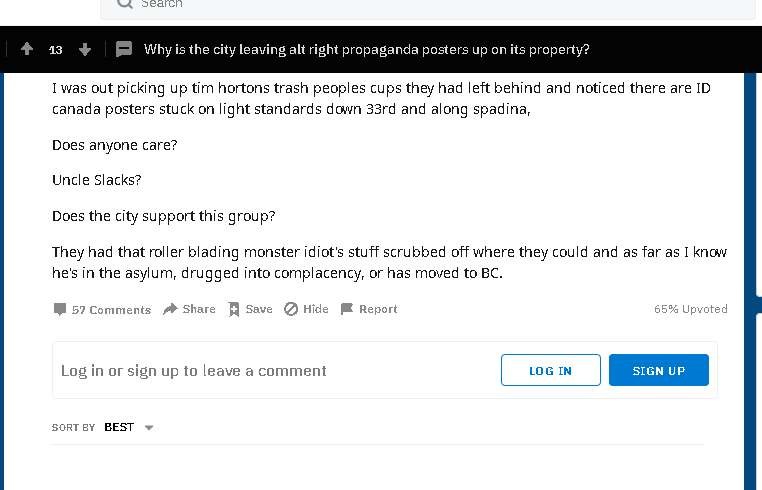Click the 57 Comments bubble icon
The width and height of the screenshot is (762, 490).
[60, 309]
